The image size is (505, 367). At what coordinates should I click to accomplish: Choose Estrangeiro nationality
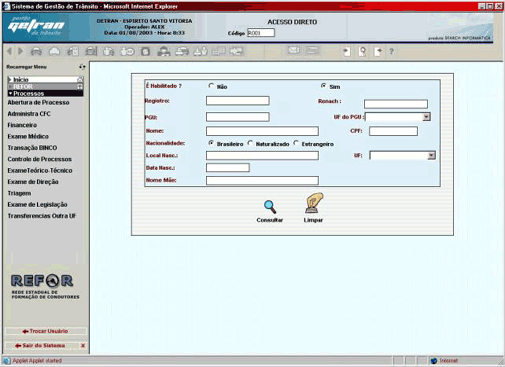click(296, 143)
